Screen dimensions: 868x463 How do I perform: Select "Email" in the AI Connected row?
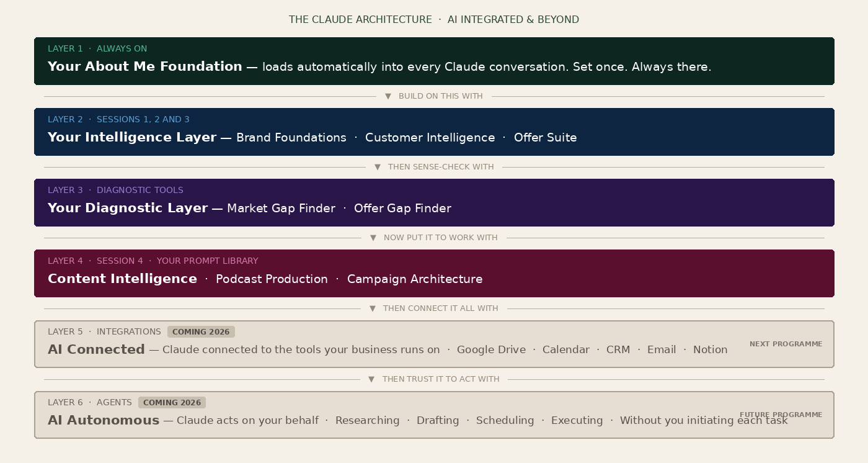point(662,350)
